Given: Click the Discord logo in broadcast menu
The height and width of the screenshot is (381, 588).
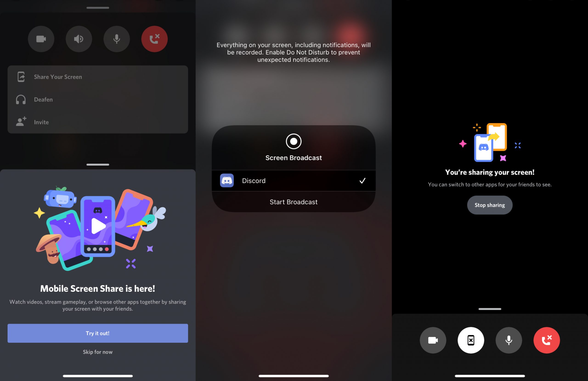Looking at the screenshot, I should click(227, 180).
